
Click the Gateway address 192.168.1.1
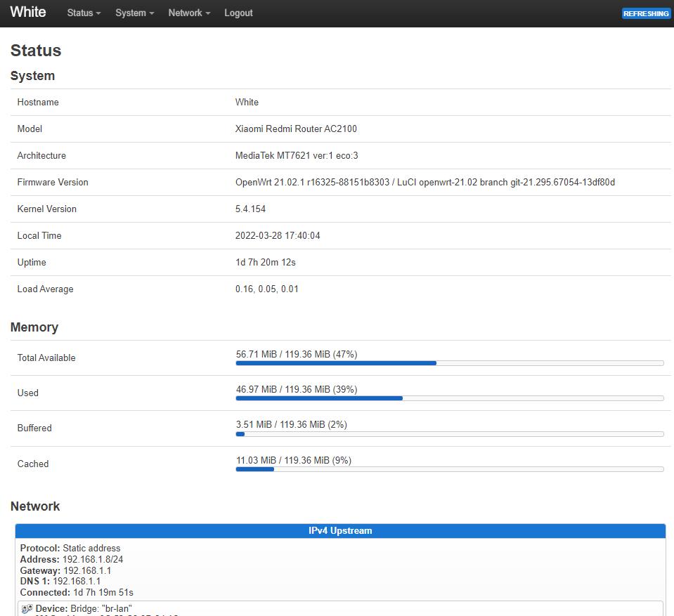click(x=87, y=571)
